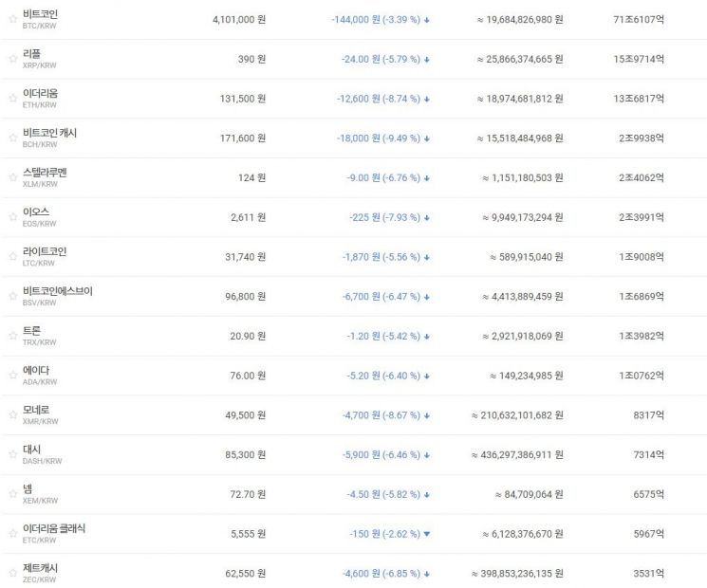Image resolution: width=707 pixels, height=588 pixels.
Task: Click the down arrow after -6.46 %
Action: (x=426, y=455)
